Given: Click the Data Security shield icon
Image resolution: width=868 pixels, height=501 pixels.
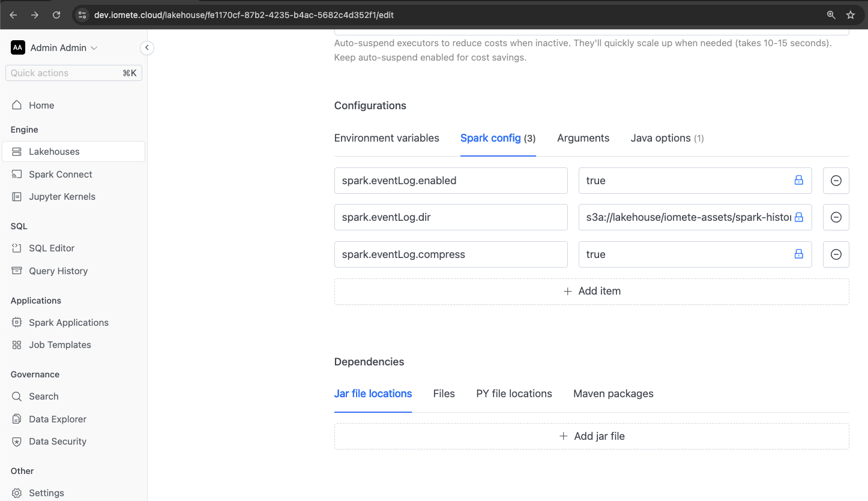Looking at the screenshot, I should coord(17,442).
